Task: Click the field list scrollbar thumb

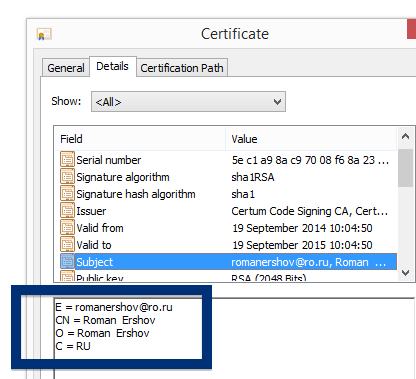Action: (405, 168)
